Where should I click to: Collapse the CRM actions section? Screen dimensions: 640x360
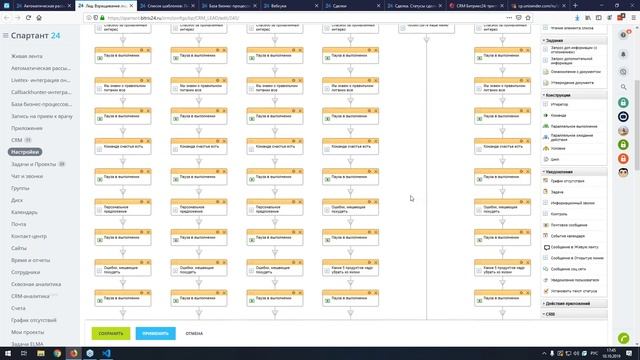[574, 314]
